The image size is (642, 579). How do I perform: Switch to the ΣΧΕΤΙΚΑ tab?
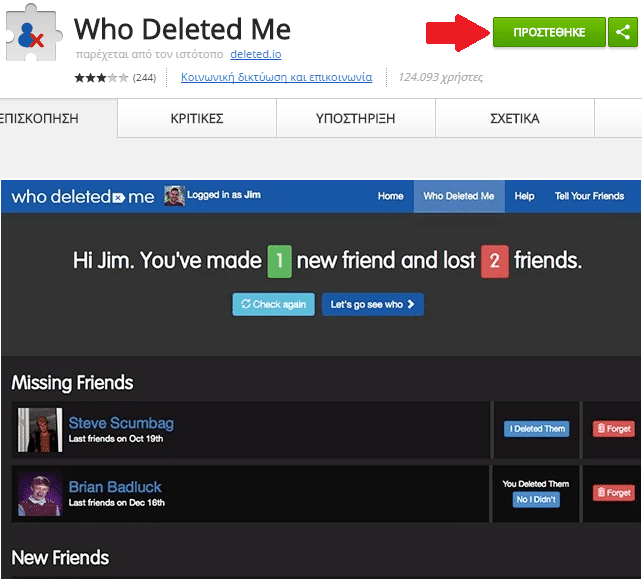[x=515, y=118]
